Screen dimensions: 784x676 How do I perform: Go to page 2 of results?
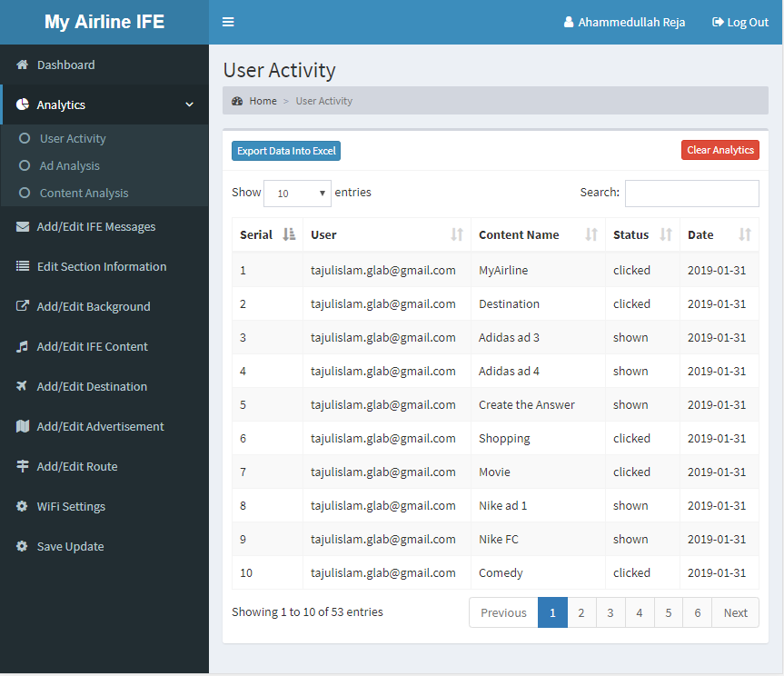click(x=581, y=612)
